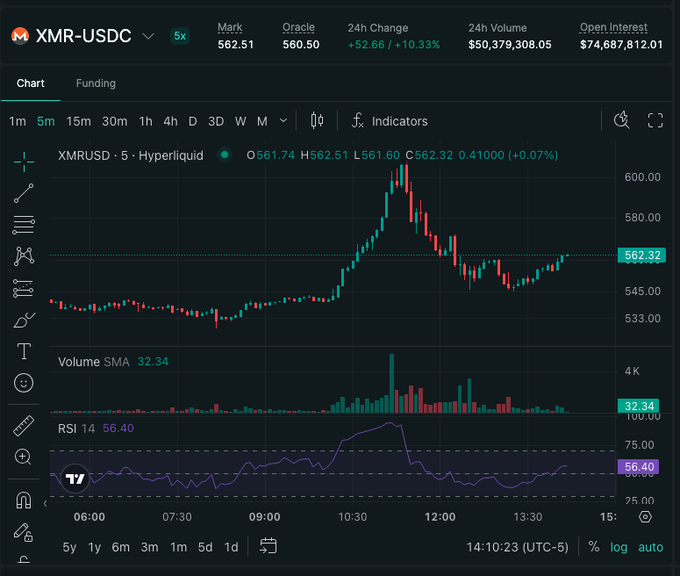Click the RSI value label 56.40

[x=638, y=467]
